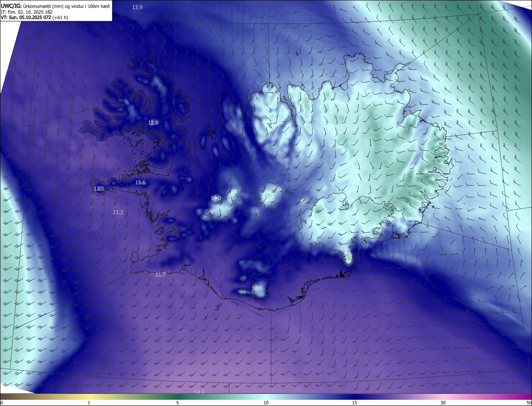532x406 pixels.
Task: Click the 21.7 value label
Action: [160, 275]
